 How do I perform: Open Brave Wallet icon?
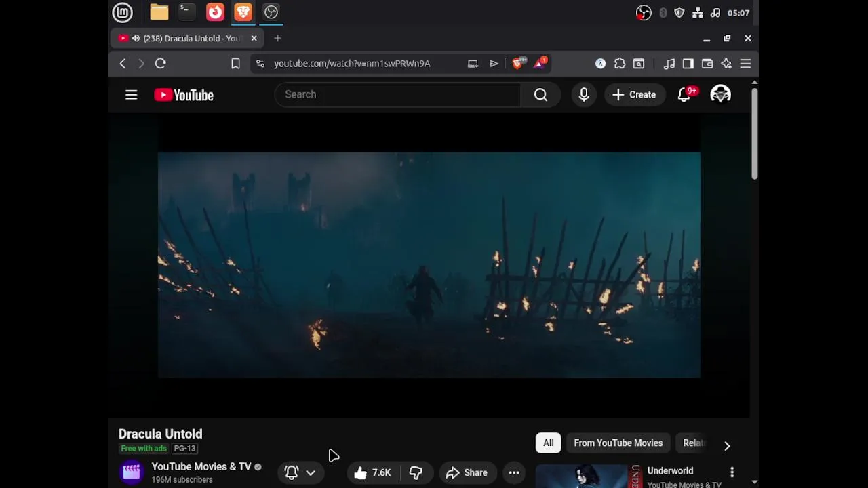(x=707, y=64)
